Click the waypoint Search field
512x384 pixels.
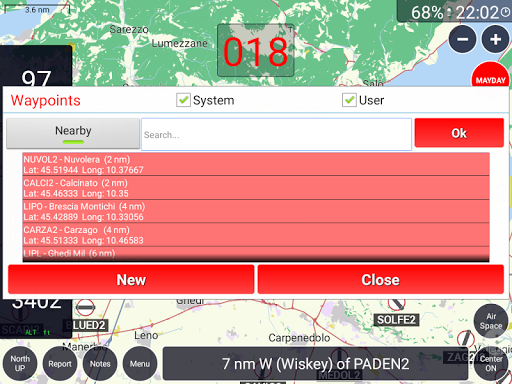276,134
